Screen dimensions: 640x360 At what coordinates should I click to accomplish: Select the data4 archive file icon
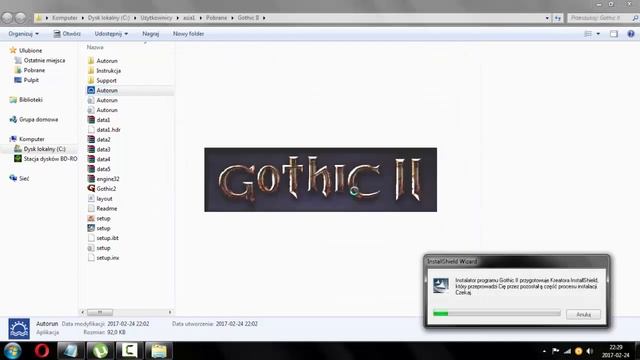[91, 159]
